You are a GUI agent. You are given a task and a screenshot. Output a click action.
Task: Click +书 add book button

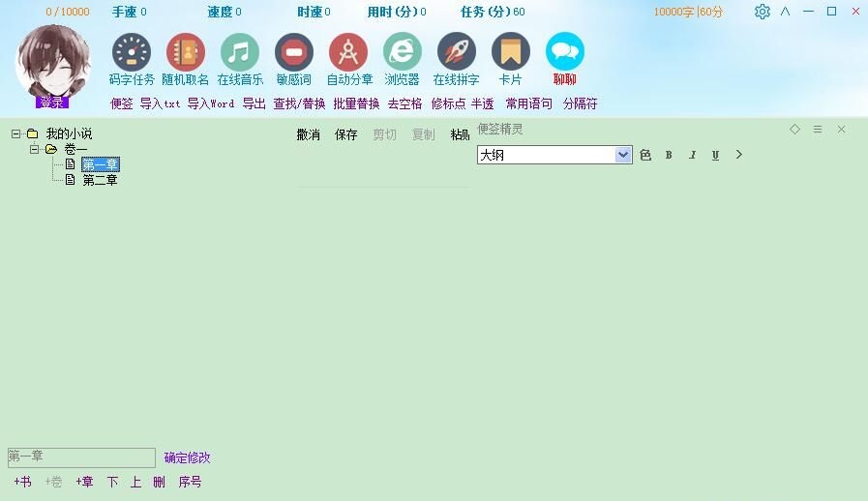click(22, 483)
